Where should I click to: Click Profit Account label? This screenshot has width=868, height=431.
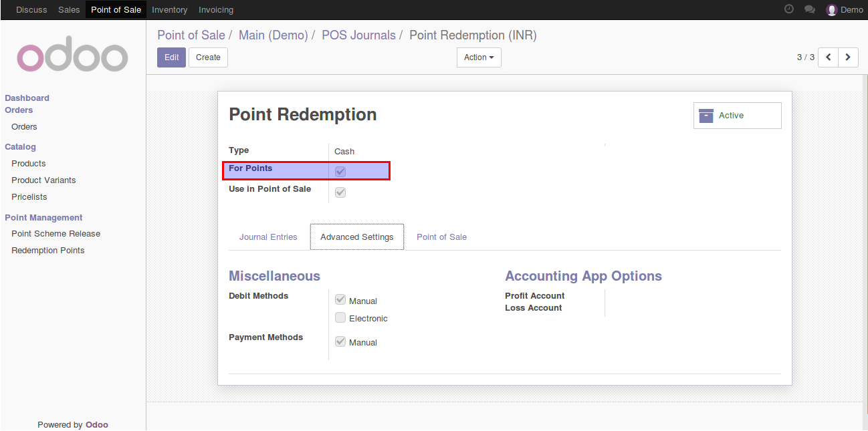point(534,296)
